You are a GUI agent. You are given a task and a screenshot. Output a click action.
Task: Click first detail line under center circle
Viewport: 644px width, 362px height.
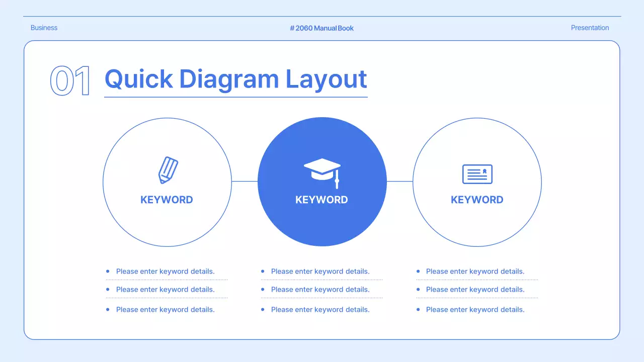point(320,271)
